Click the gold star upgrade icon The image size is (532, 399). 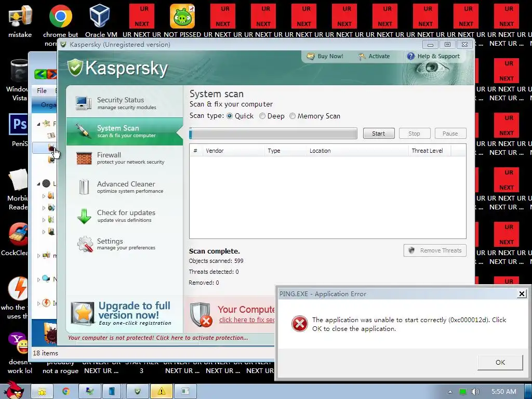click(83, 313)
